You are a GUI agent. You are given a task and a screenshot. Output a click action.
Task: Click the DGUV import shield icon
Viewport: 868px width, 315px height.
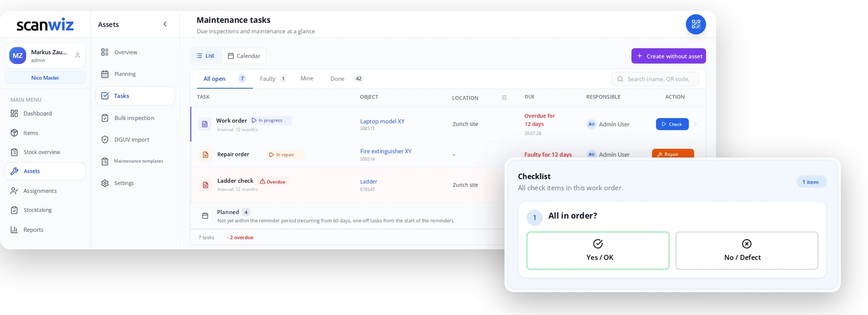(x=105, y=140)
